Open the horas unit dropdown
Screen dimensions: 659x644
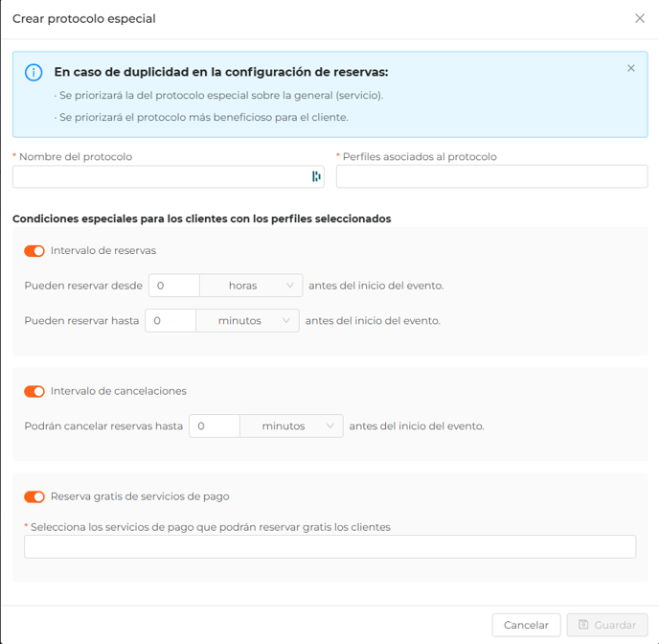(x=251, y=286)
